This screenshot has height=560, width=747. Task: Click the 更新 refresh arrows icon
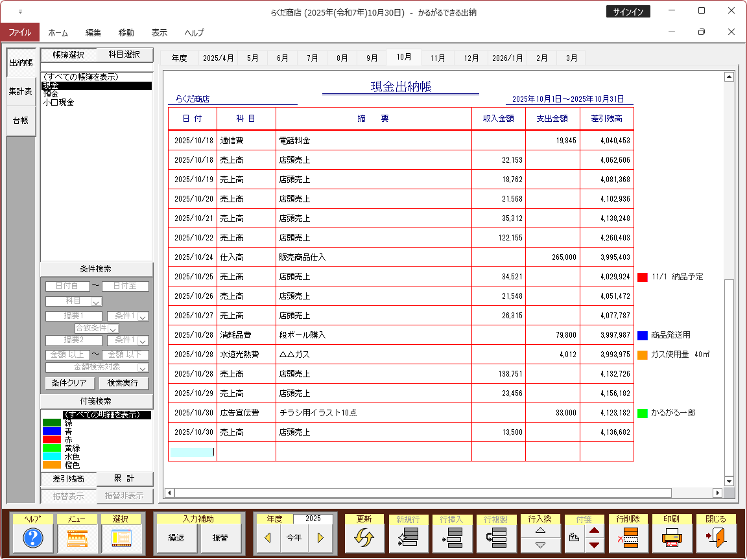(x=364, y=538)
